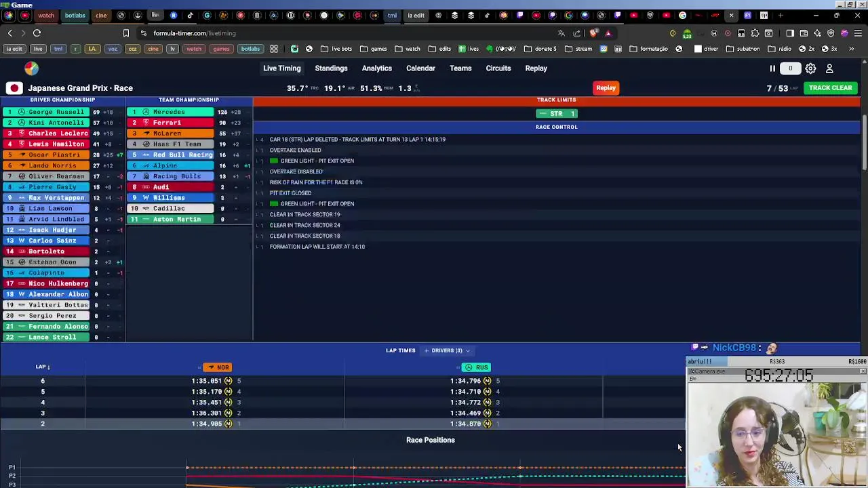Click the medium tyre icon beside 1:35.051
Image resolution: width=868 pixels, height=488 pixels.
click(x=228, y=381)
